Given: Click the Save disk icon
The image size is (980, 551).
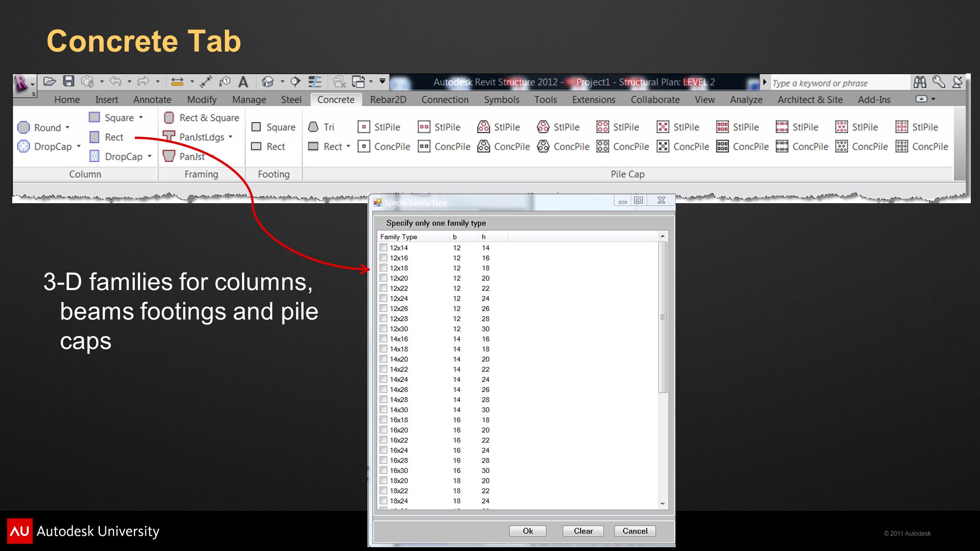Looking at the screenshot, I should click(x=69, y=82).
